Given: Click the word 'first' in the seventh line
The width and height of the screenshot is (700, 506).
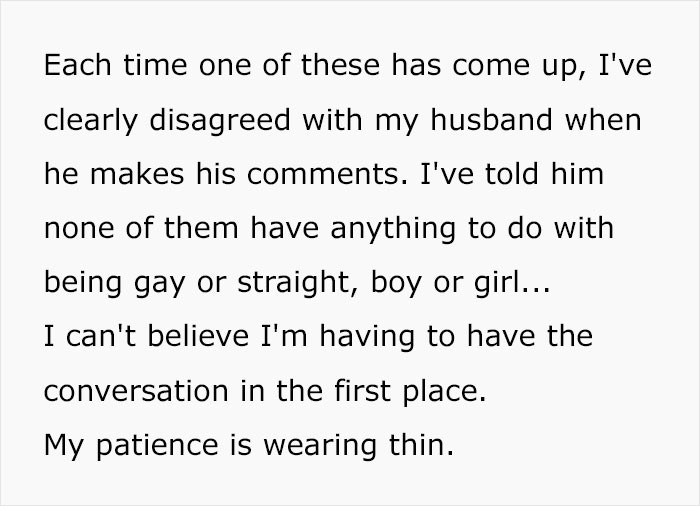Looking at the screenshot, I should pyautogui.click(x=362, y=390).
